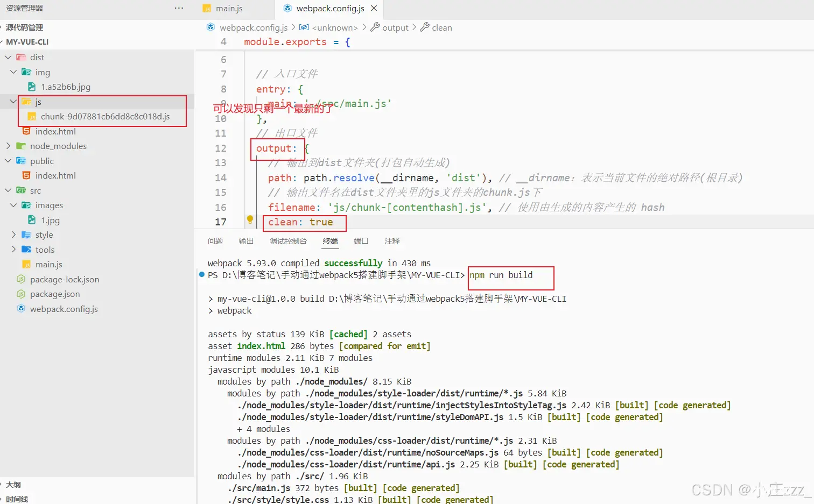
Task: Click webpack.config.js in the breadcrumb
Action: pyautogui.click(x=254, y=27)
